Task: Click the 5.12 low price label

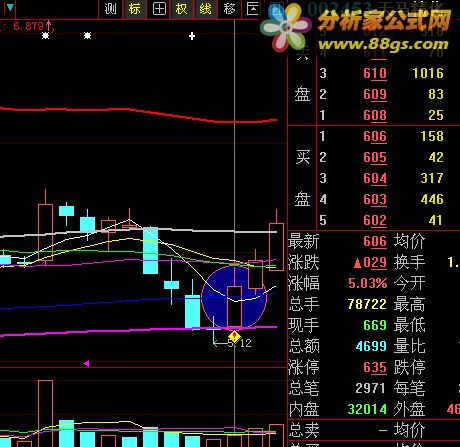Action: point(239,343)
